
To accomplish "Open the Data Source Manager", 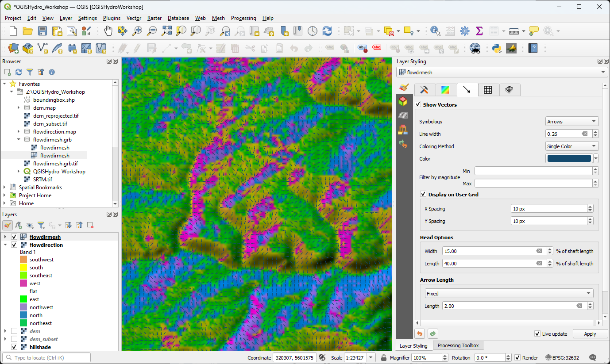I will point(13,48).
